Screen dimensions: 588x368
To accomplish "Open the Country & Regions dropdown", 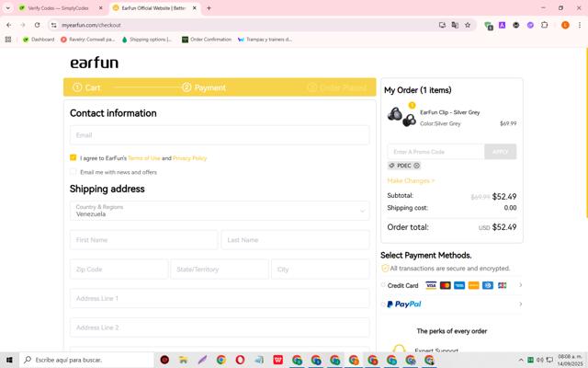I will click(220, 211).
